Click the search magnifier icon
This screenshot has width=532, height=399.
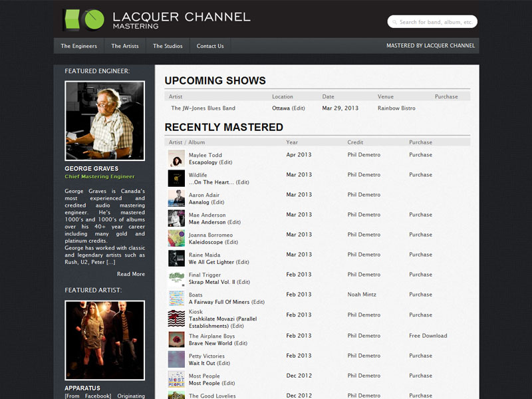(x=394, y=22)
